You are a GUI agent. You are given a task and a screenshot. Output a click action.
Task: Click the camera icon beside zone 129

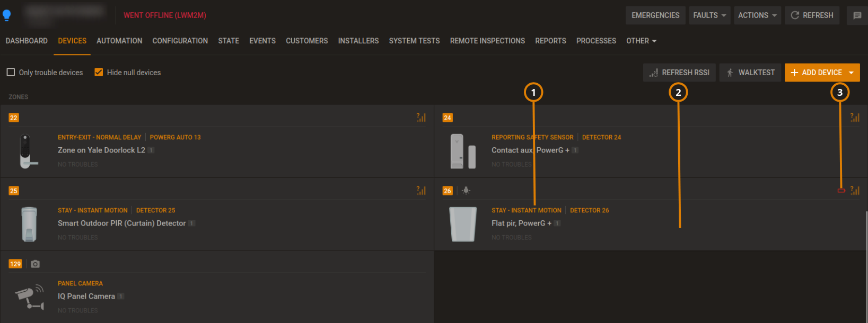(36, 264)
